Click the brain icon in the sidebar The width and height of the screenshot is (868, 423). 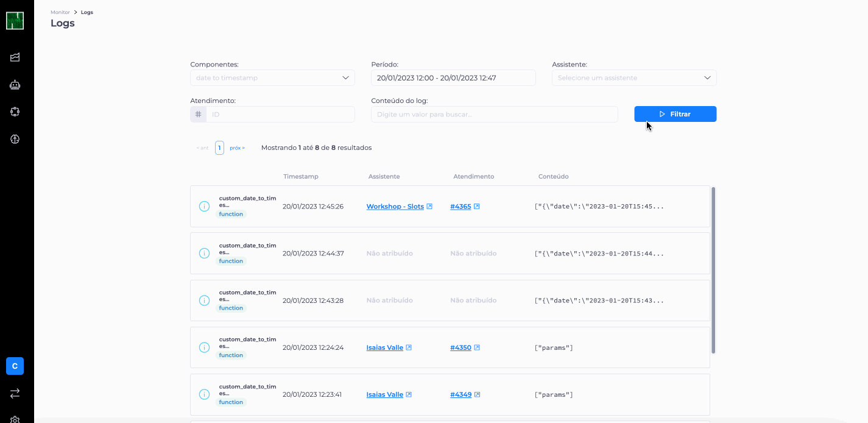15,139
